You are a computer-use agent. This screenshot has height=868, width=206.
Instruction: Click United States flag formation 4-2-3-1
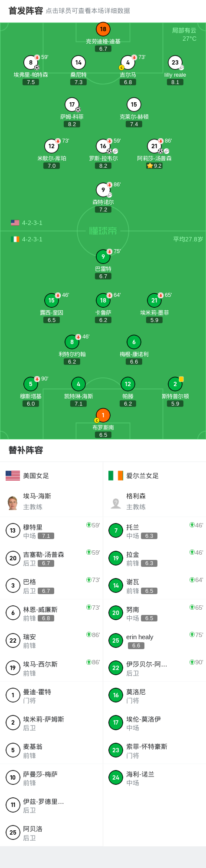click(27, 223)
